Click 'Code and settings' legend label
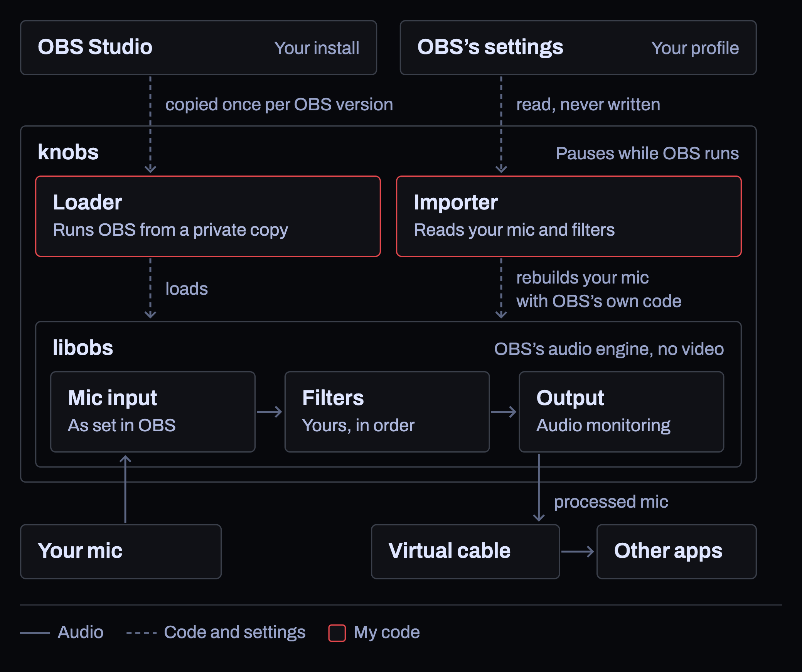The height and width of the screenshot is (672, 802). pos(234,632)
